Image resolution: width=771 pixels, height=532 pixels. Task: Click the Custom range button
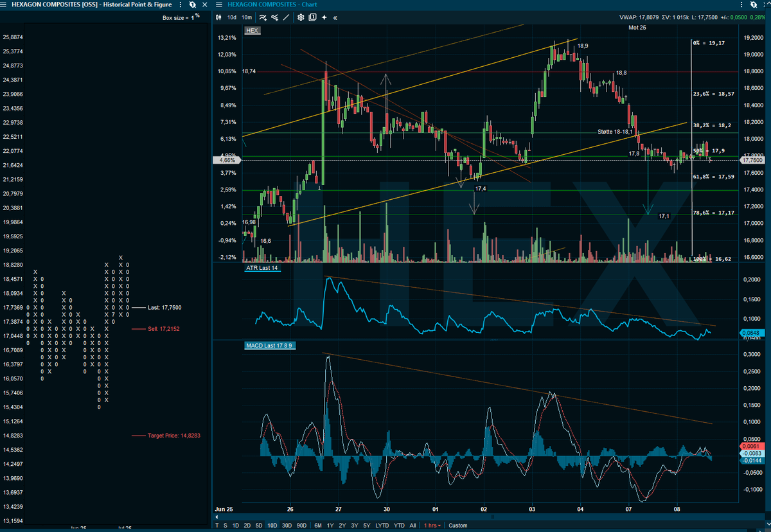tap(458, 526)
